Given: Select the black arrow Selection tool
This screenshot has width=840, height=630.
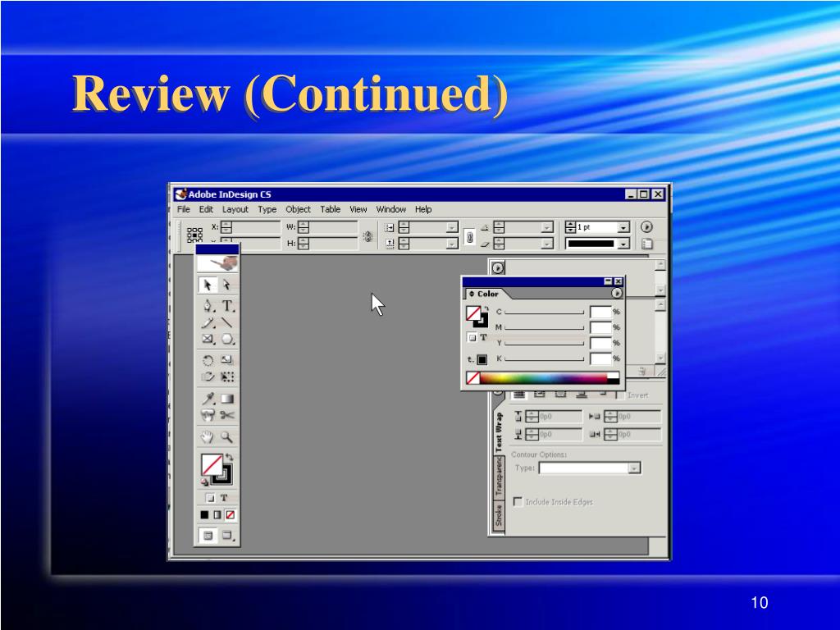Looking at the screenshot, I should (208, 285).
